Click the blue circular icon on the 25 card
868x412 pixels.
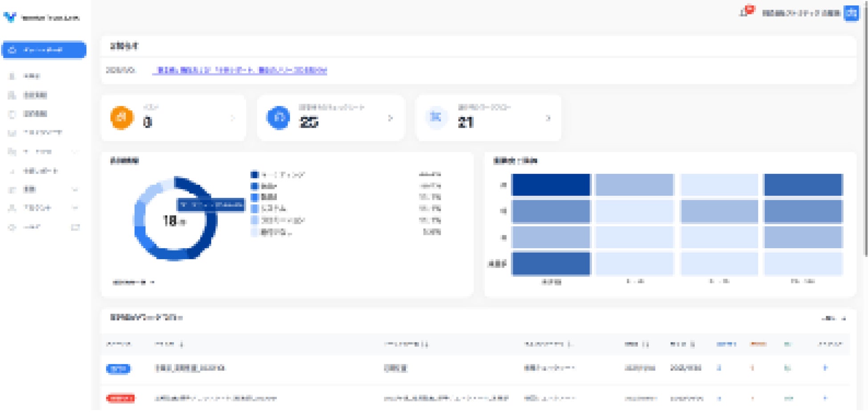click(x=278, y=117)
